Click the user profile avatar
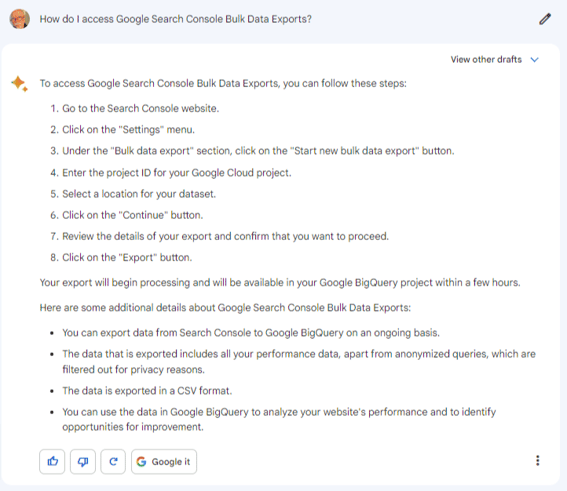Screen dimensions: 567x491 click(x=20, y=19)
